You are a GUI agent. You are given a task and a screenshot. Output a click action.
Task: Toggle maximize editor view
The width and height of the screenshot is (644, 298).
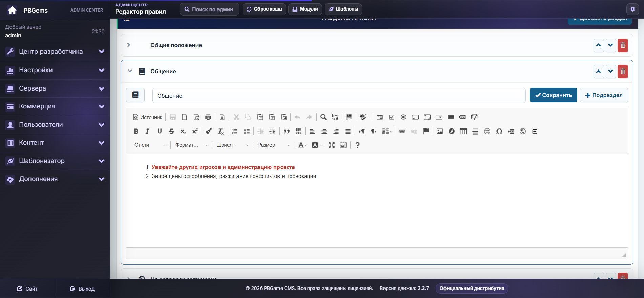pos(332,145)
